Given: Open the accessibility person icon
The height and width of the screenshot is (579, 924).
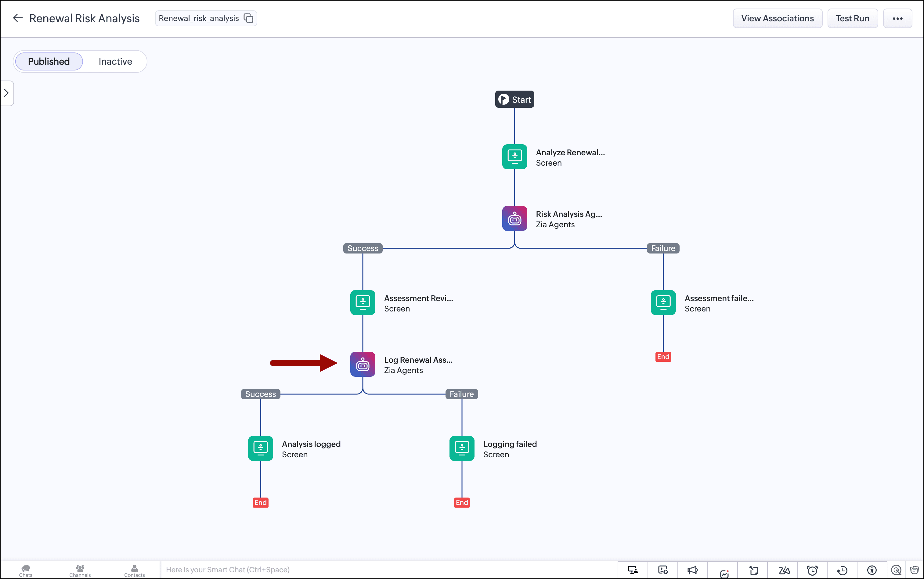Looking at the screenshot, I should pyautogui.click(x=872, y=570).
